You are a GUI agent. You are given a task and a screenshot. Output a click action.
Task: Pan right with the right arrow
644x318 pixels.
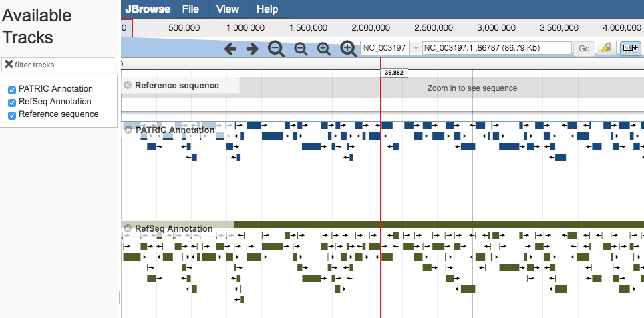tap(252, 49)
